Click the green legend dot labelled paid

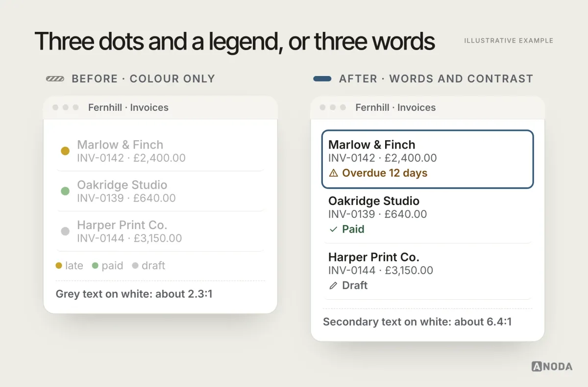point(96,266)
